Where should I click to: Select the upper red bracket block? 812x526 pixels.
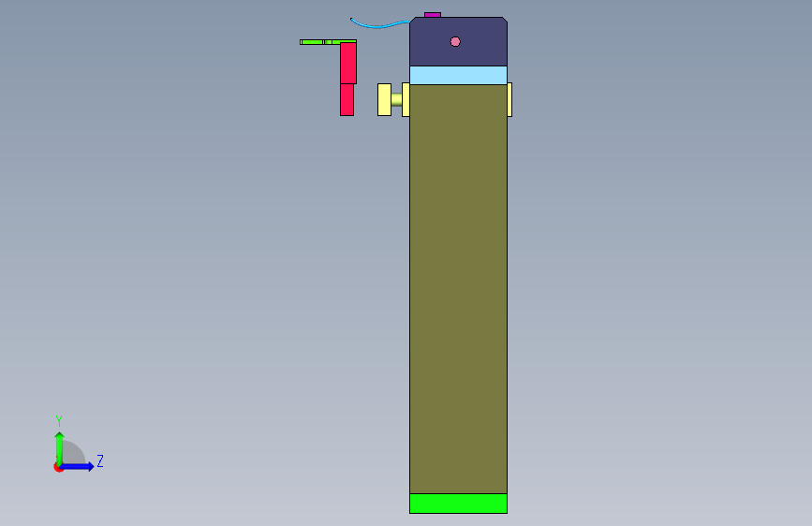348,63
